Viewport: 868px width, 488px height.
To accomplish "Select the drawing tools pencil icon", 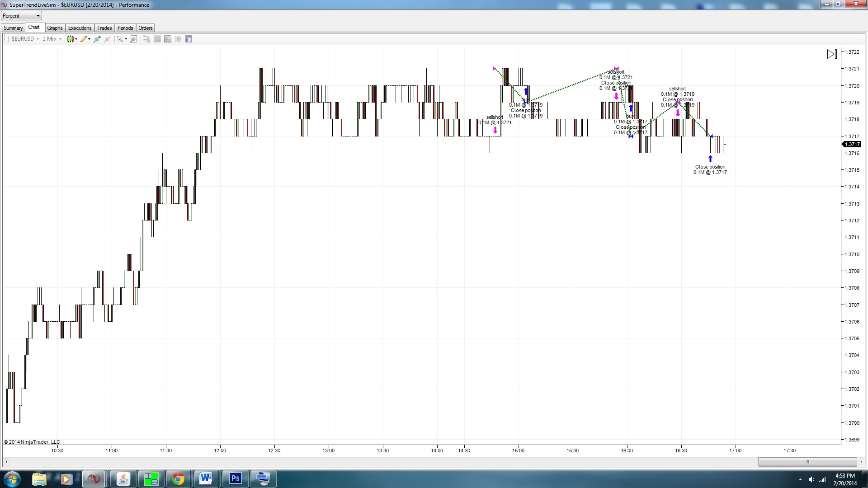I will (85, 39).
